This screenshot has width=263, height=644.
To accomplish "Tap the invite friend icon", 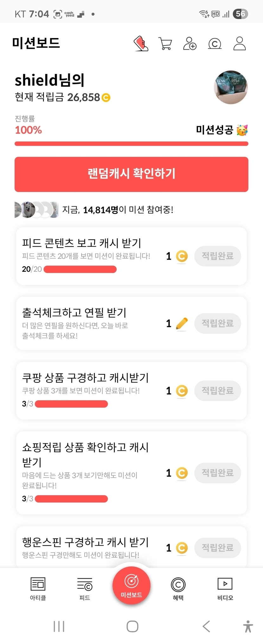I will [190, 43].
